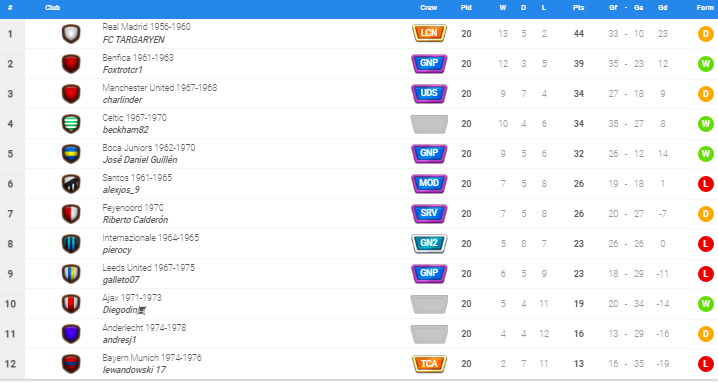Viewport: 718px width, 382px height.
Task: Open the MOD crew badge beside Santos
Action: coord(429,184)
